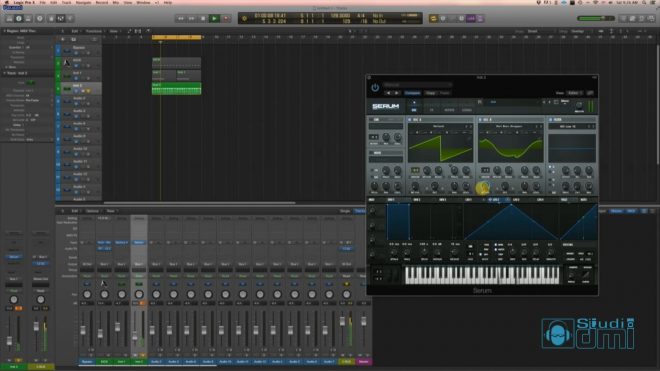Click the Copy button in plugin header
The image size is (660, 371).
click(430, 93)
